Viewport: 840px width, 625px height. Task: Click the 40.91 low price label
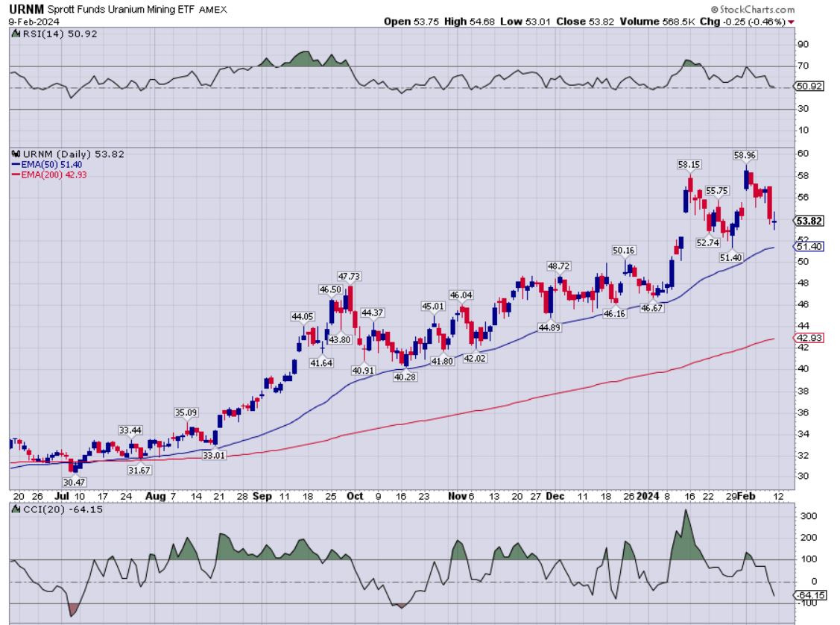[x=363, y=371]
